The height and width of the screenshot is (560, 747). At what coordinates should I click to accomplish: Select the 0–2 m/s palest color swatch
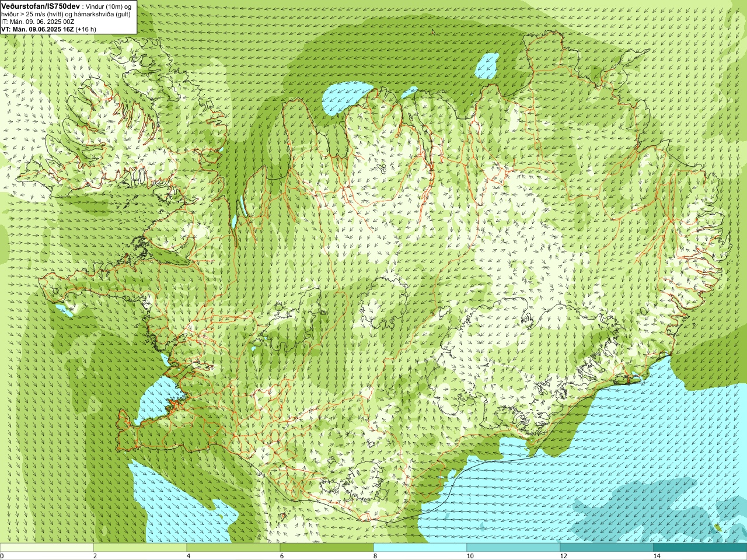click(x=47, y=548)
